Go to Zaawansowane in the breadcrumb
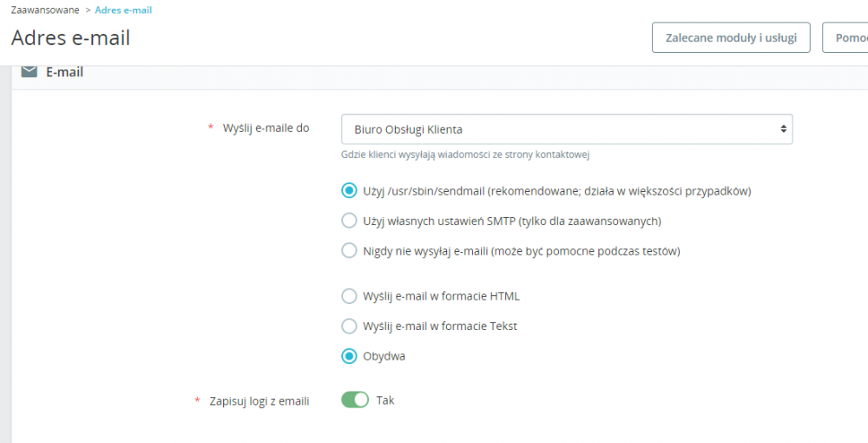 click(45, 10)
